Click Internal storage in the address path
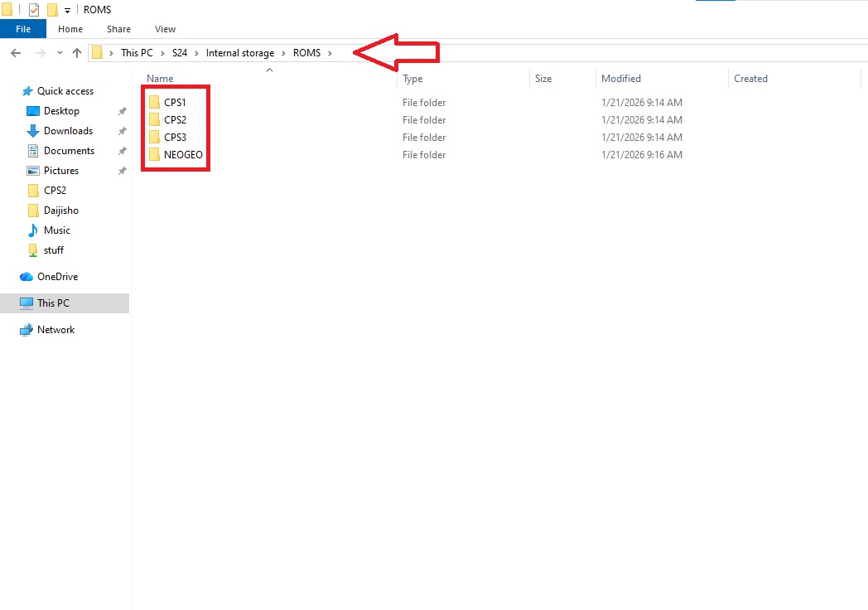 click(239, 53)
